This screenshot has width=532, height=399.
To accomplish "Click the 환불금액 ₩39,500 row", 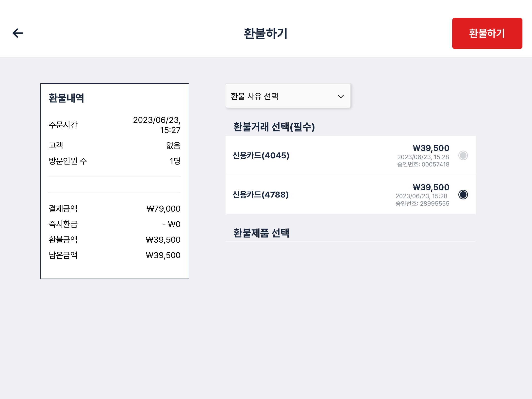I will tap(115, 240).
